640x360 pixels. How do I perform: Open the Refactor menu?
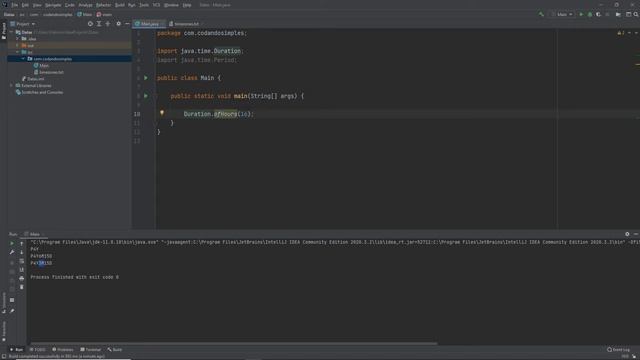click(x=103, y=5)
